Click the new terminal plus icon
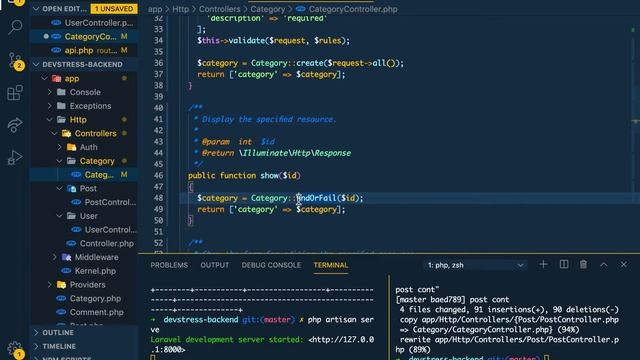This screenshot has height=360, width=640. click(543, 264)
